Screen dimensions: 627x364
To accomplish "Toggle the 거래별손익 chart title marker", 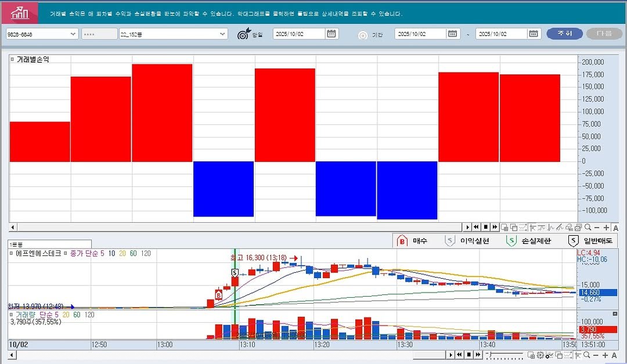I will coord(12,59).
